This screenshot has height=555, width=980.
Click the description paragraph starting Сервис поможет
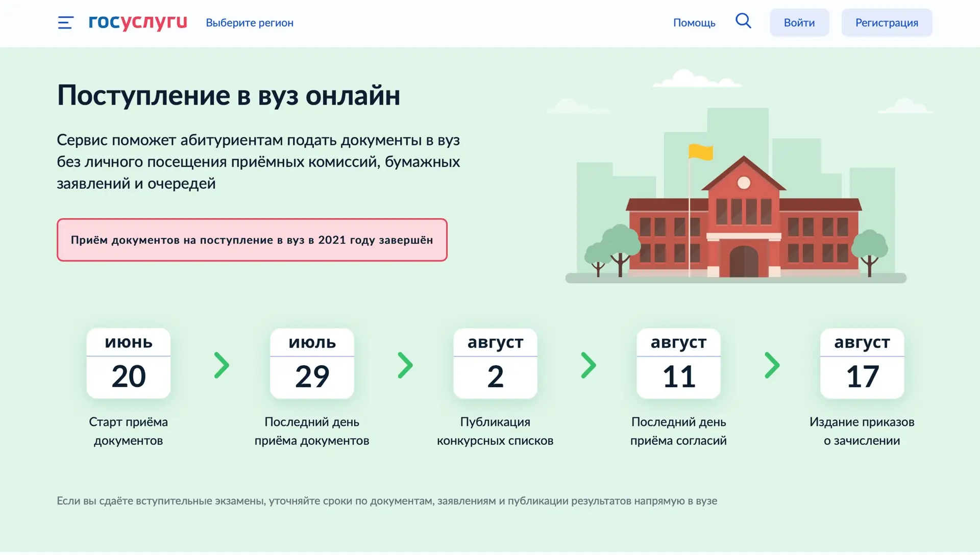(x=258, y=162)
